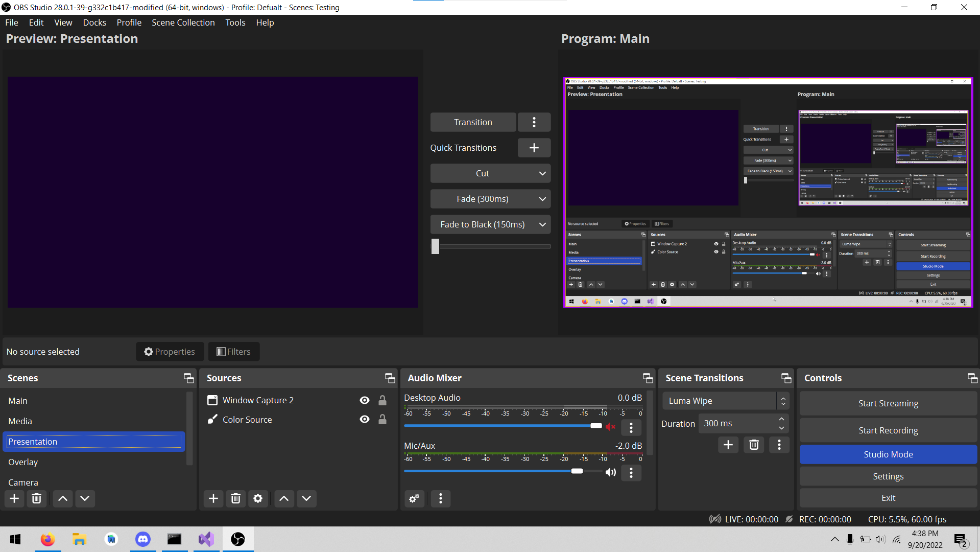This screenshot has width=980, height=552.
Task: Unmute Desktop Audio
Action: tap(611, 426)
